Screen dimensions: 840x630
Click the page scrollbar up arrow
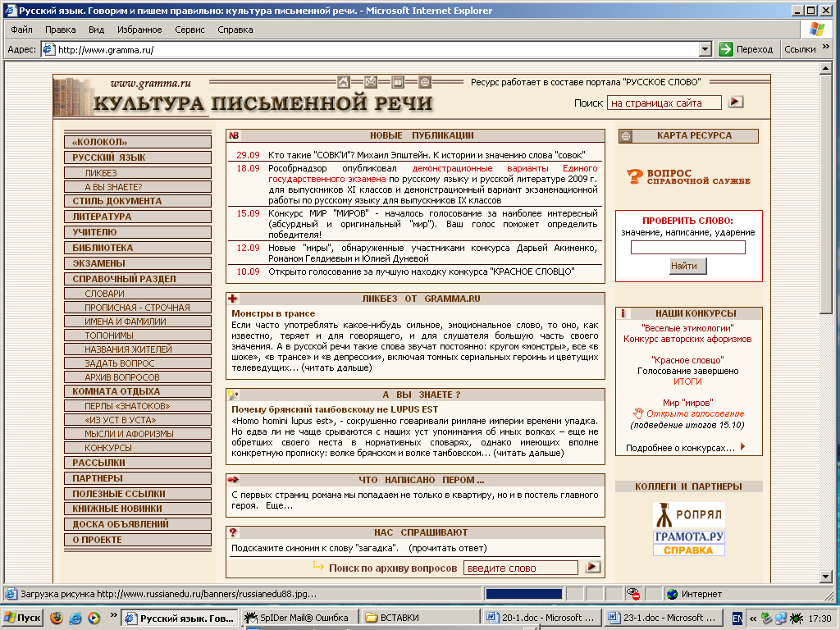tap(825, 68)
